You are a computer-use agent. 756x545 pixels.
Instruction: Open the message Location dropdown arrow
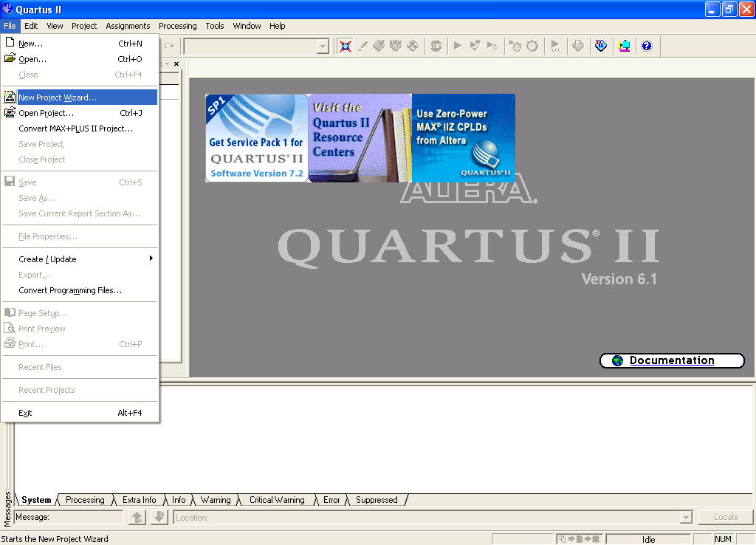pos(686,518)
